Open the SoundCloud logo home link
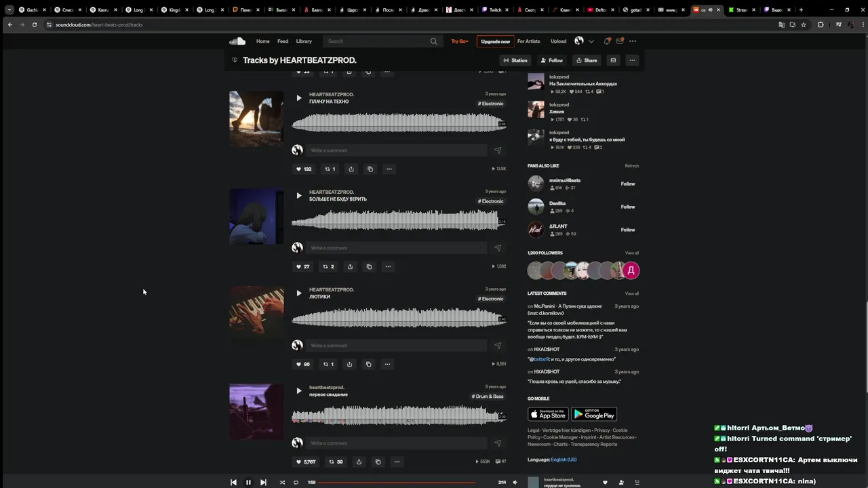Viewport: 868px width, 488px height. click(237, 41)
